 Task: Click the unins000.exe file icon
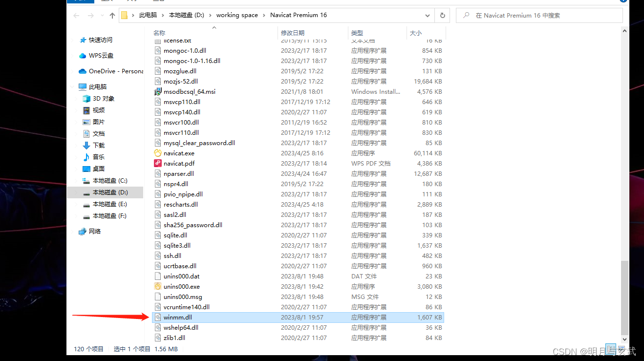coord(158,287)
